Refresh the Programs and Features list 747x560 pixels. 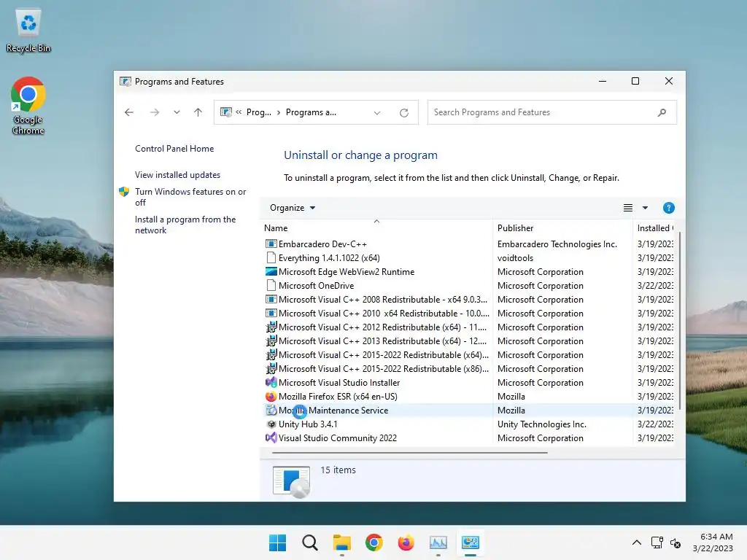[x=404, y=113]
